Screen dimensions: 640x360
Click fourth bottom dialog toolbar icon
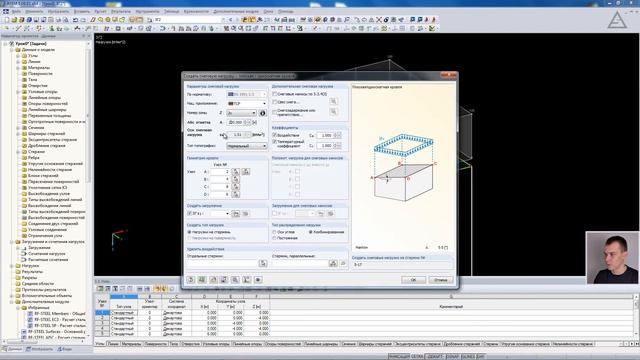click(x=224, y=280)
